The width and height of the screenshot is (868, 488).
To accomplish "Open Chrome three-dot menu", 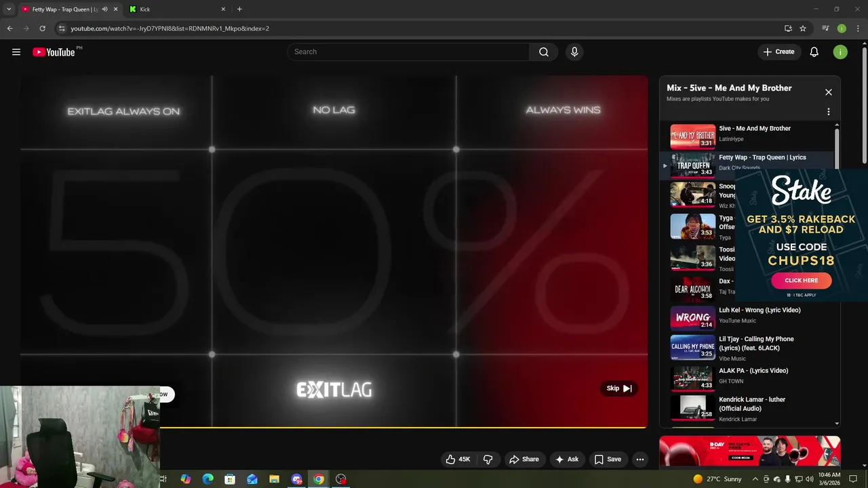I will coord(858,28).
